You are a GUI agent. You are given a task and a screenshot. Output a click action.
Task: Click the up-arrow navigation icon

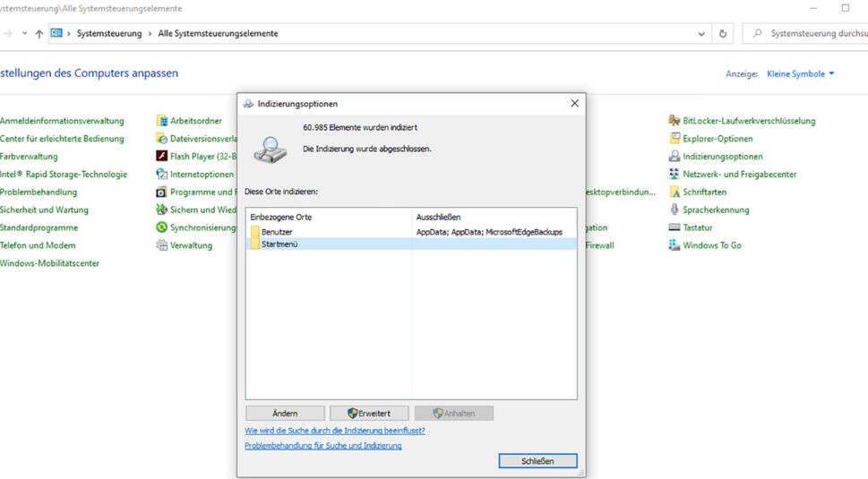click(x=39, y=34)
